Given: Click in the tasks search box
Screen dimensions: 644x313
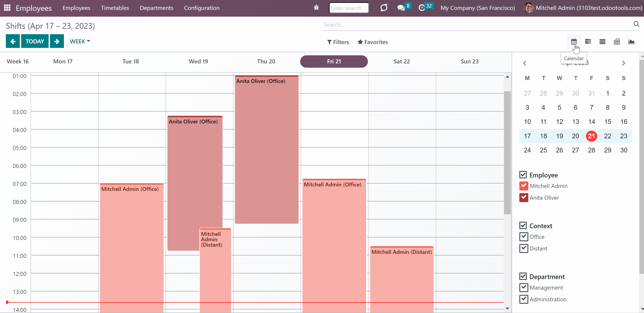Looking at the screenshot, I should click(349, 8).
